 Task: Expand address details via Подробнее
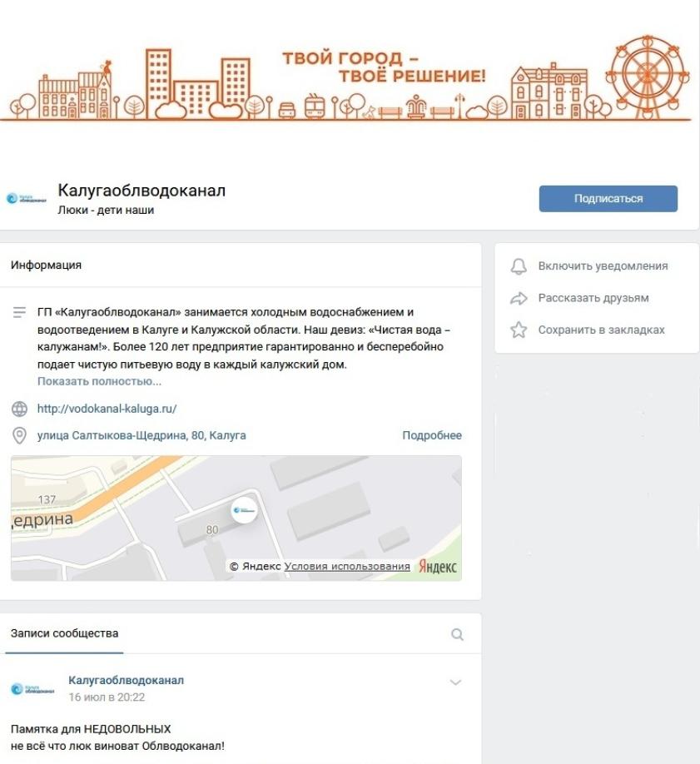[x=432, y=435]
